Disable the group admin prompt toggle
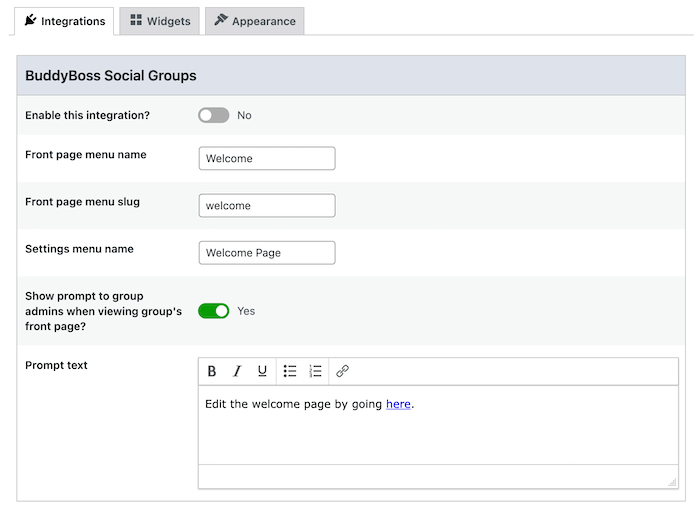The width and height of the screenshot is (700, 518). 213,311
